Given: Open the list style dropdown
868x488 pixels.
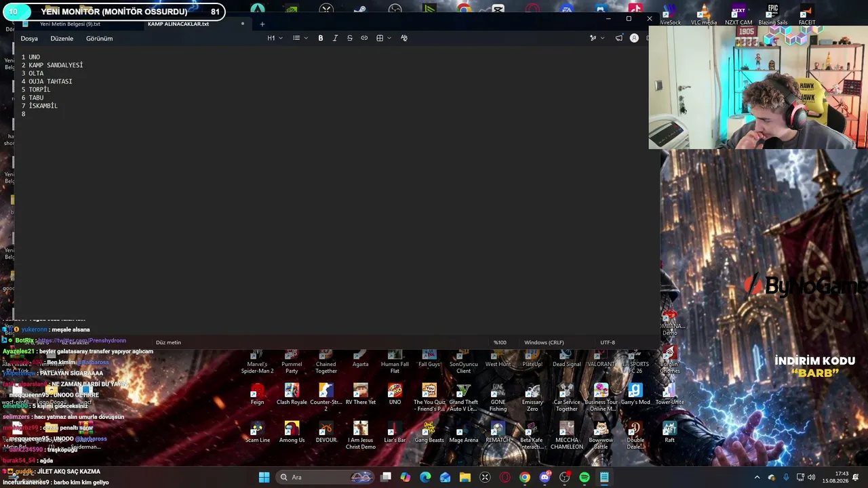Looking at the screenshot, I should (300, 38).
